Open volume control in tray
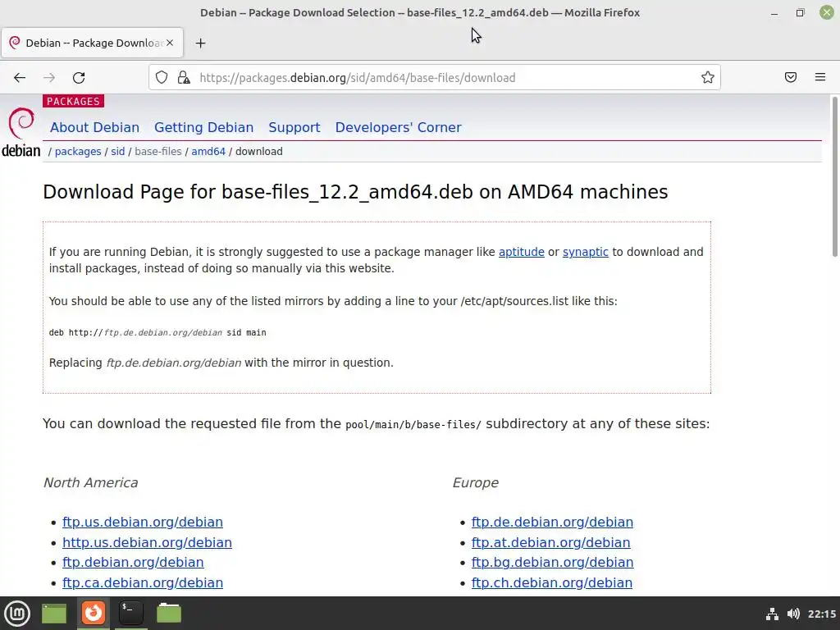This screenshot has height=630, width=840. [x=793, y=614]
